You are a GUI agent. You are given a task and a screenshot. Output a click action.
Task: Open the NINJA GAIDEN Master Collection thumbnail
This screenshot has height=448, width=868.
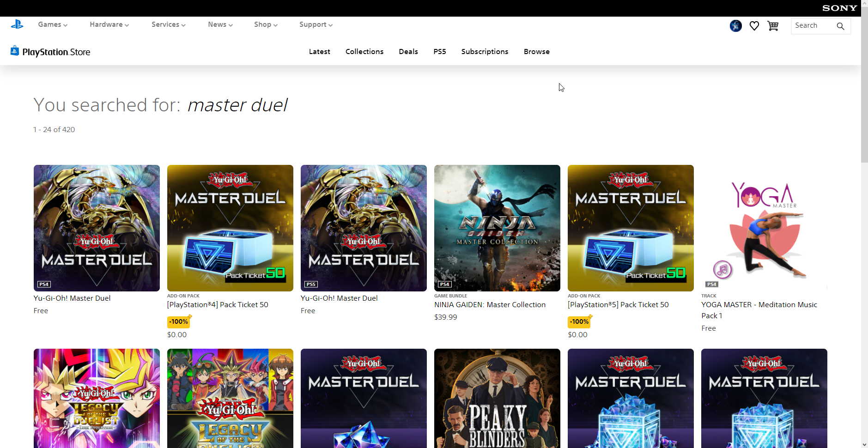coord(497,228)
